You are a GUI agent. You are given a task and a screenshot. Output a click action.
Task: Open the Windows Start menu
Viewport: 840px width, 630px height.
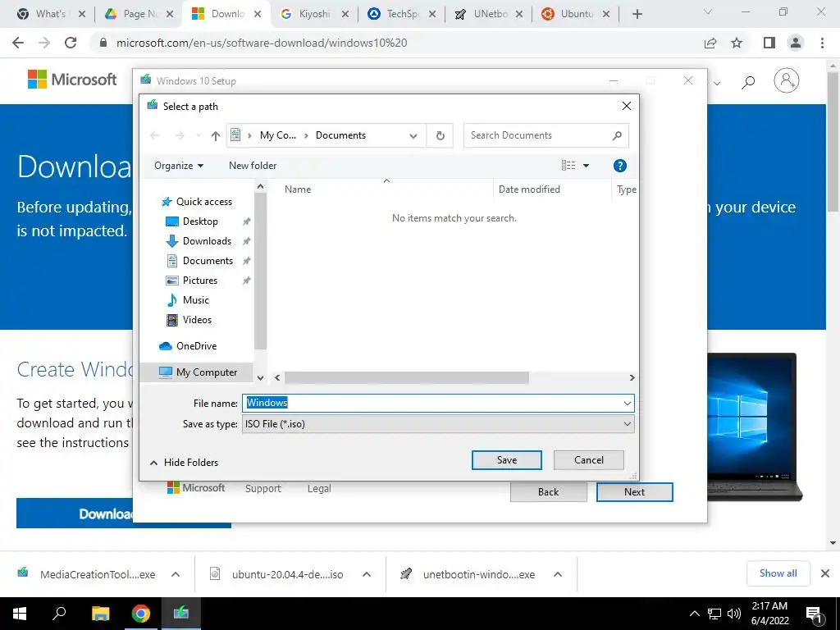tap(20, 614)
